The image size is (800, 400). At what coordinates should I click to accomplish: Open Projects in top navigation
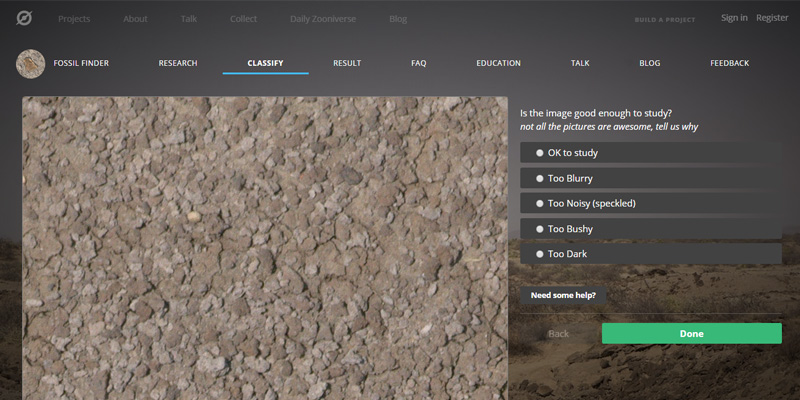74,19
